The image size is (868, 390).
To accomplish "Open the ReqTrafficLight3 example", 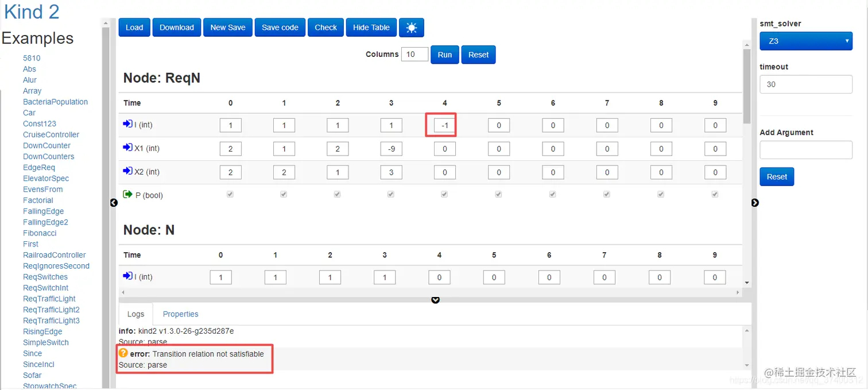I will [x=51, y=321].
